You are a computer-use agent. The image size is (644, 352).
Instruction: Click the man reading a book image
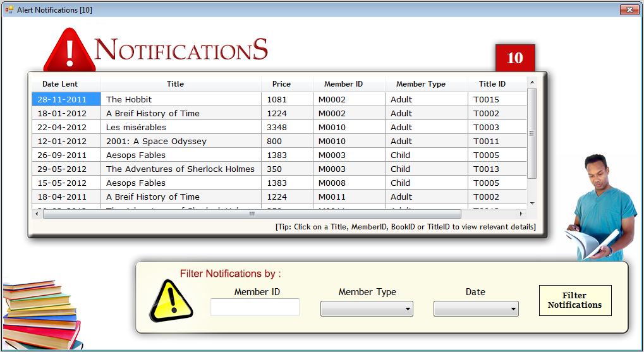click(x=597, y=209)
